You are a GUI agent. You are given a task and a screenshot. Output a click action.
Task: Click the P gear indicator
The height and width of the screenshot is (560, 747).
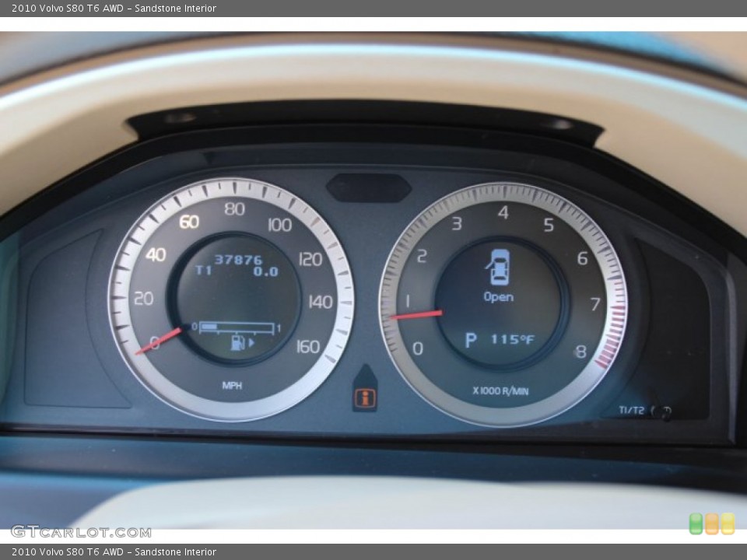[471, 340]
